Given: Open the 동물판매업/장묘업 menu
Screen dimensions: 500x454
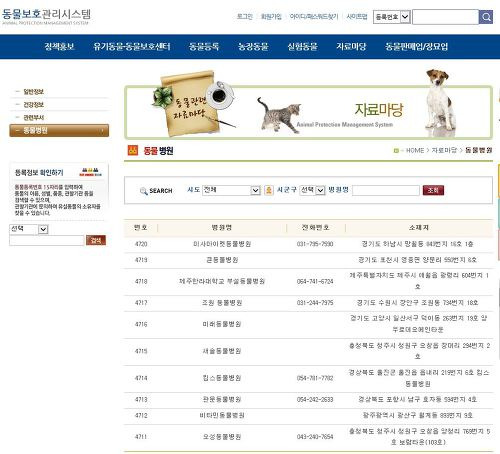Looking at the screenshot, I should (416, 46).
